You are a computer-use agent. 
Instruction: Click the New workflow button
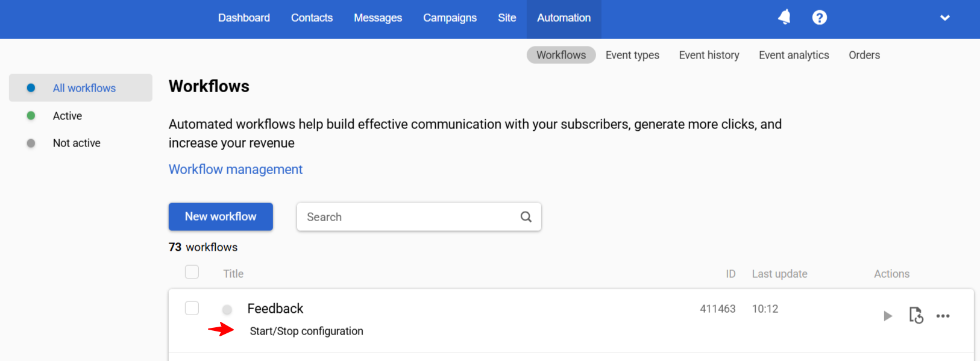click(x=221, y=216)
